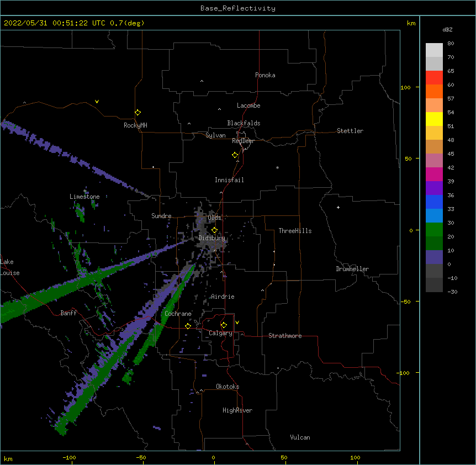Click the HighRiver city label

click(x=237, y=410)
